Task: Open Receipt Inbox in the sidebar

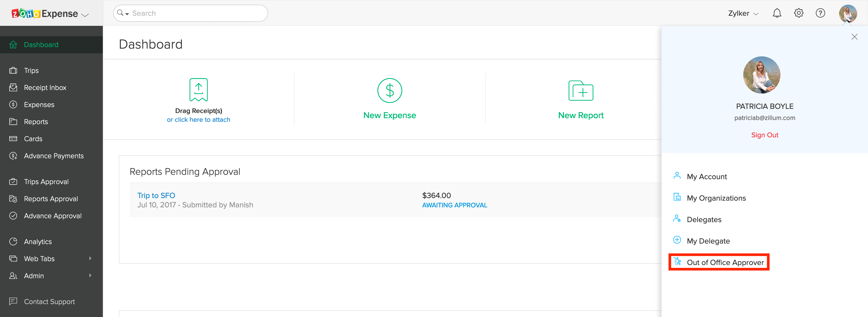Action: 45,88
